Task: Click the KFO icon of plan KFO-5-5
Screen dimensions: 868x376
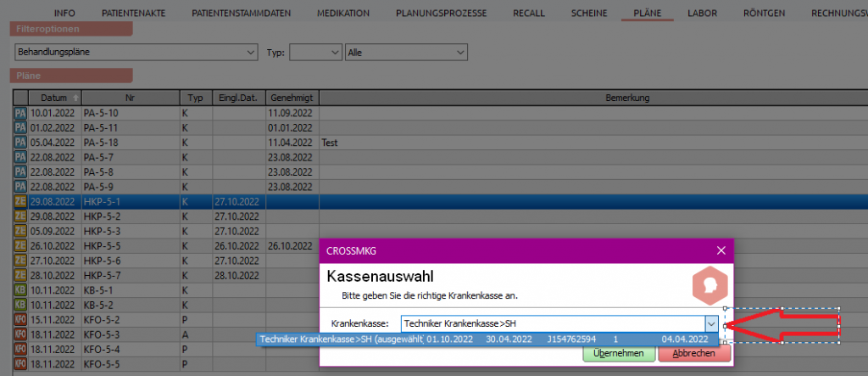Action: [20, 364]
